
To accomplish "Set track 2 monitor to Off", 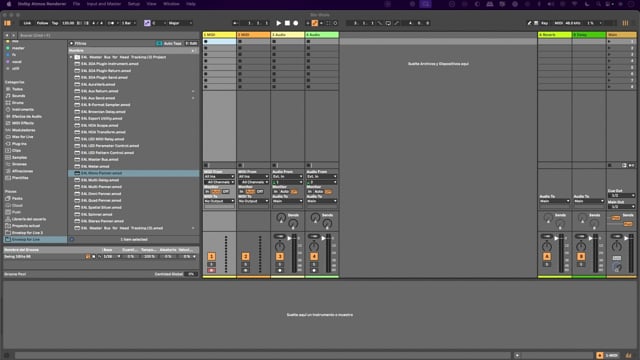I will 260,191.
